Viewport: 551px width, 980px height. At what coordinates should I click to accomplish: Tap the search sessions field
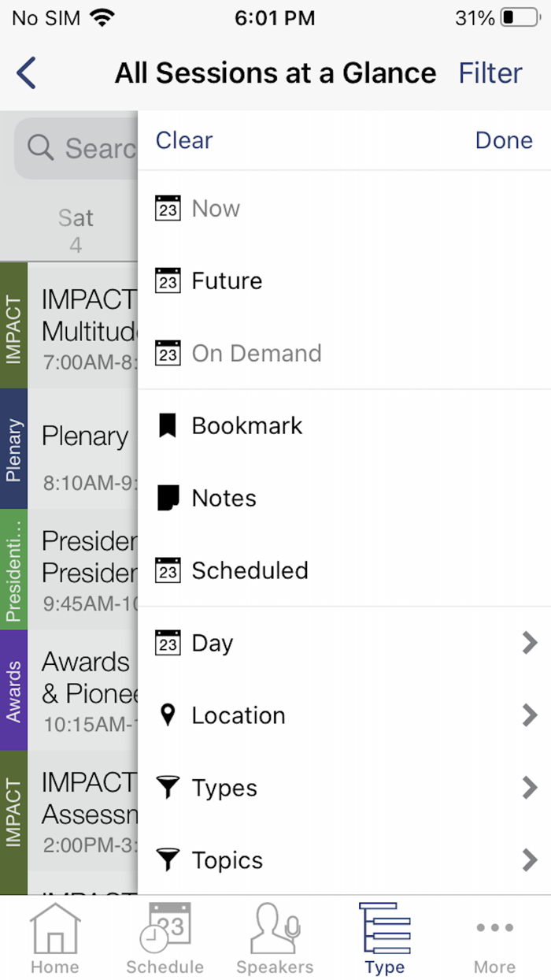point(77,147)
